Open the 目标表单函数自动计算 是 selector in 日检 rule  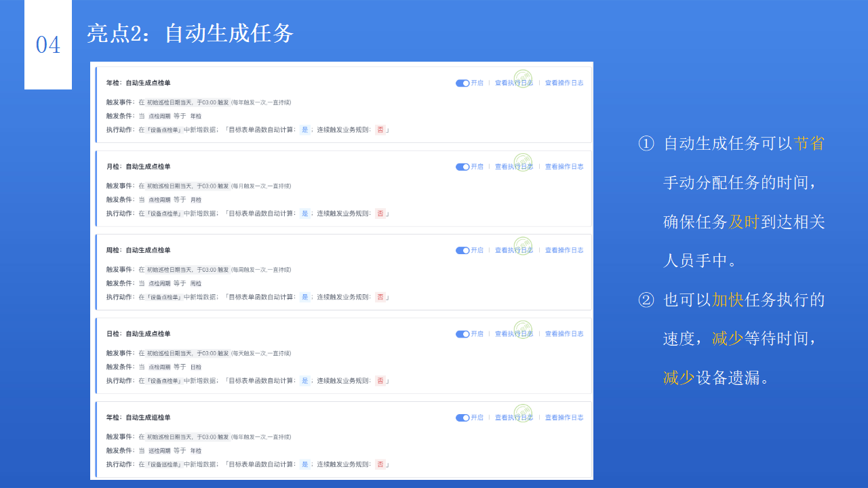click(305, 380)
